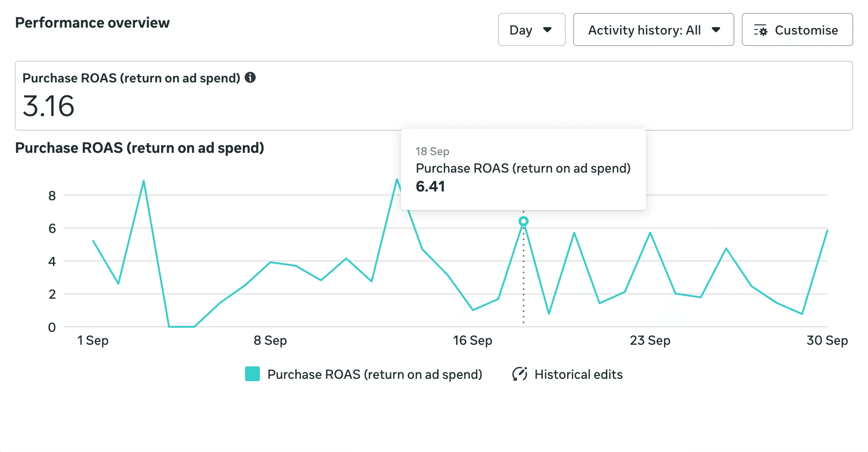Screen dimensions: 868x452
Task: Toggle Historical edits legend label
Action: point(578,374)
